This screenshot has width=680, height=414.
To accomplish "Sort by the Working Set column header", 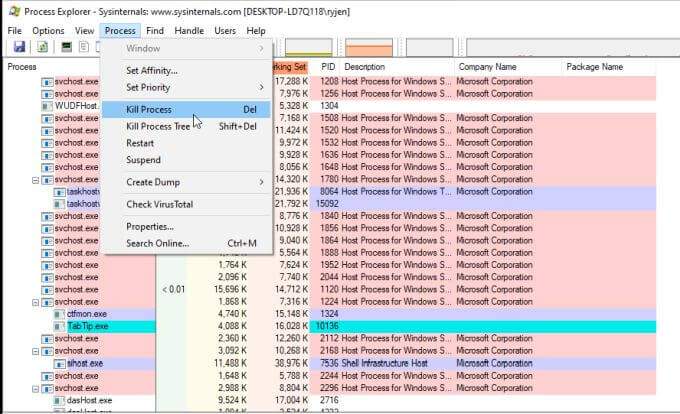I will click(x=290, y=67).
